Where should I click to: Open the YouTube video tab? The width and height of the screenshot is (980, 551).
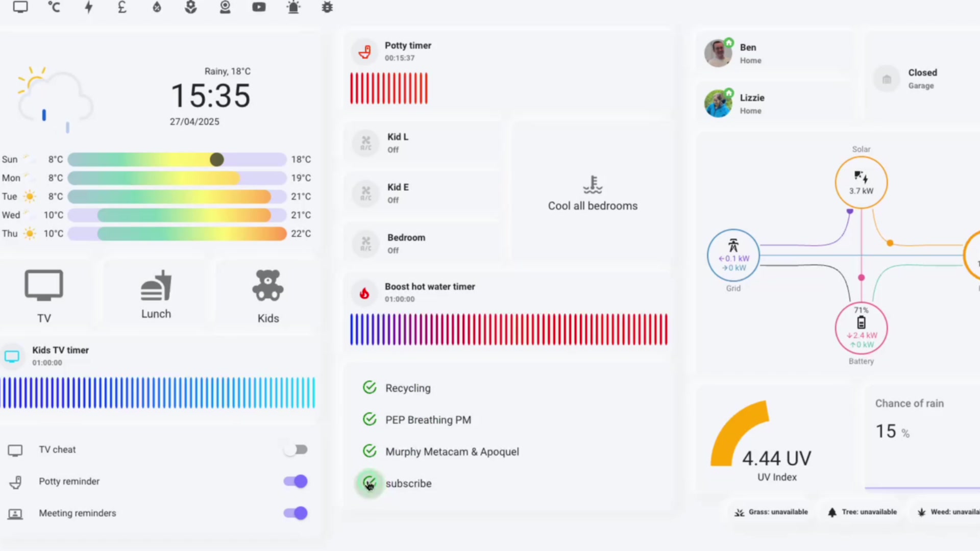259,7
